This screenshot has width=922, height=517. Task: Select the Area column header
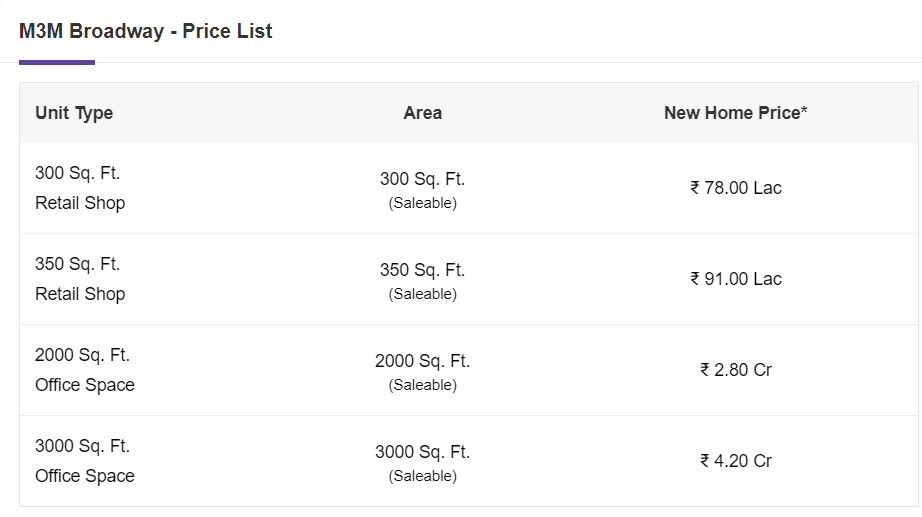(422, 113)
